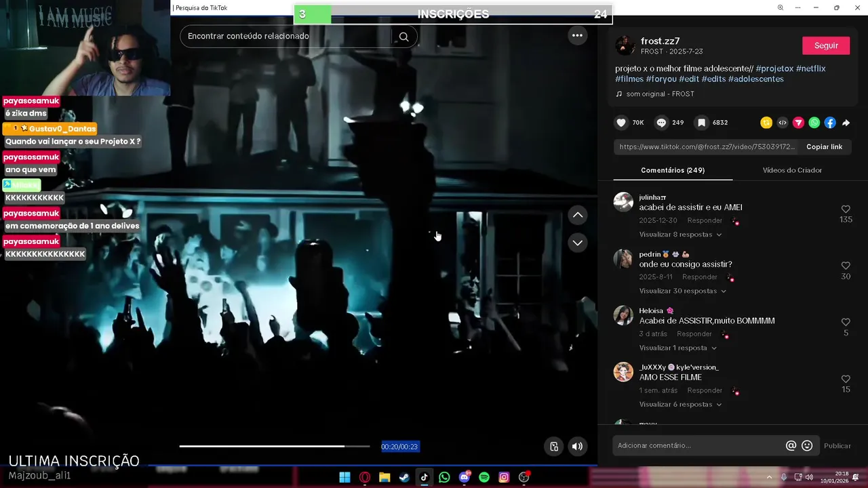Click the Publicar comment button
868x488 pixels.
point(837,445)
